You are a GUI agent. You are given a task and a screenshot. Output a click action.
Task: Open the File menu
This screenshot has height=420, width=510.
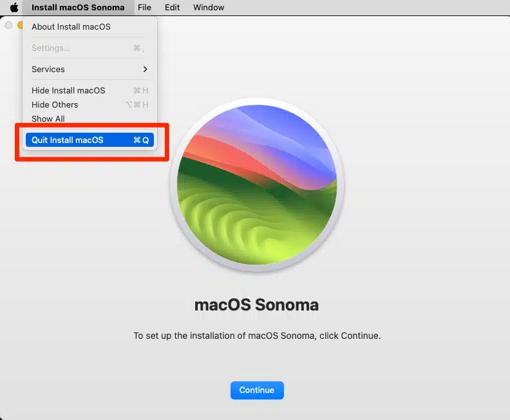(144, 7)
